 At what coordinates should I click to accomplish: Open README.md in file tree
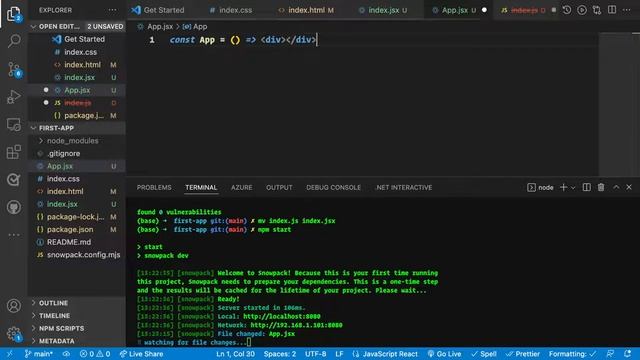point(76,242)
